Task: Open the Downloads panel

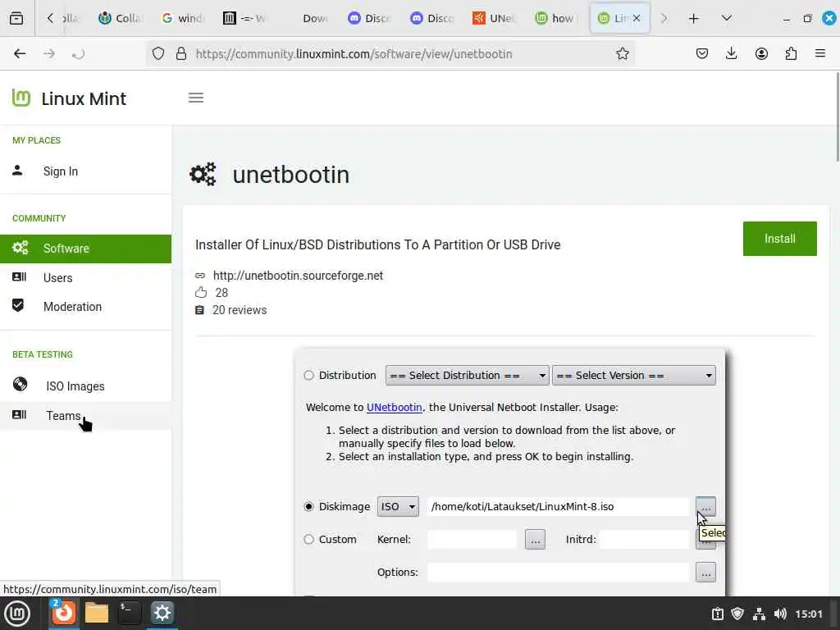Action: click(731, 53)
